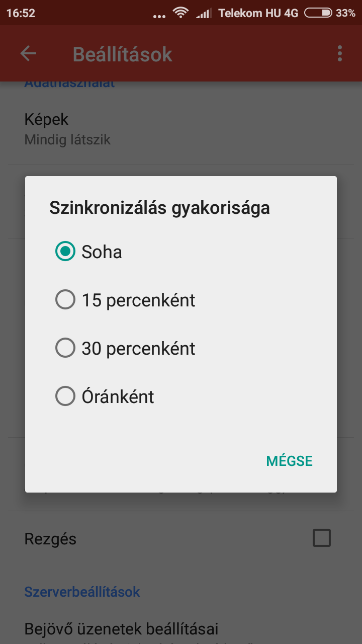
Task: Open the three-dot overflow menu
Action: (x=340, y=54)
